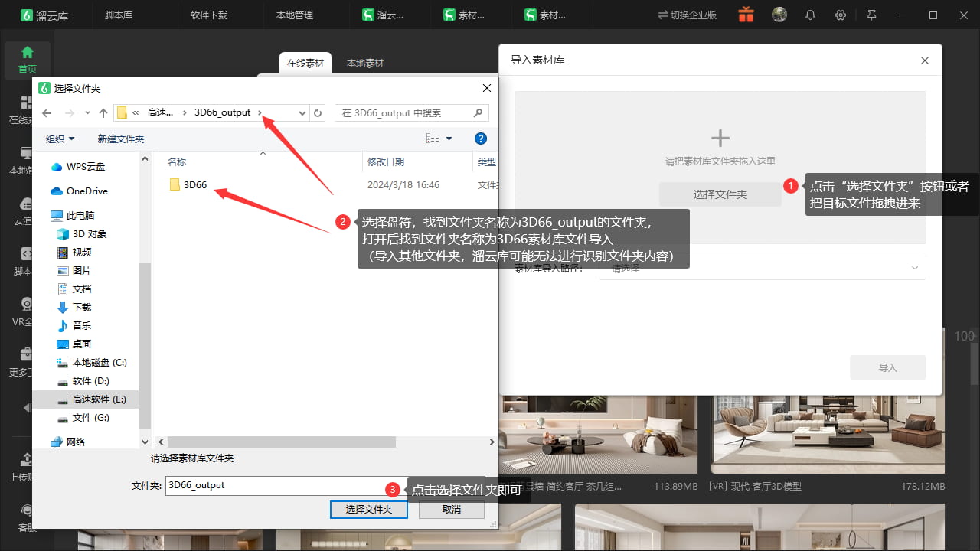Expand the 素材库导入路径 combo box
The image size is (980, 551).
tap(763, 268)
